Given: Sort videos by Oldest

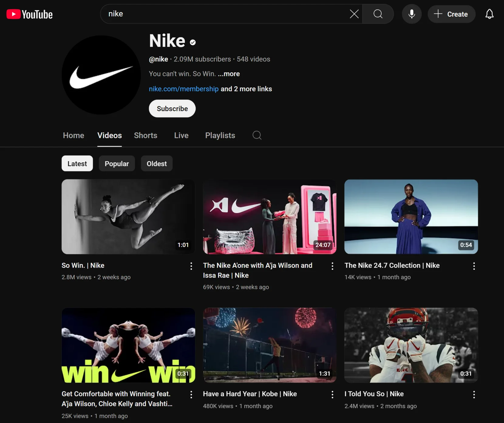Looking at the screenshot, I should [157, 164].
